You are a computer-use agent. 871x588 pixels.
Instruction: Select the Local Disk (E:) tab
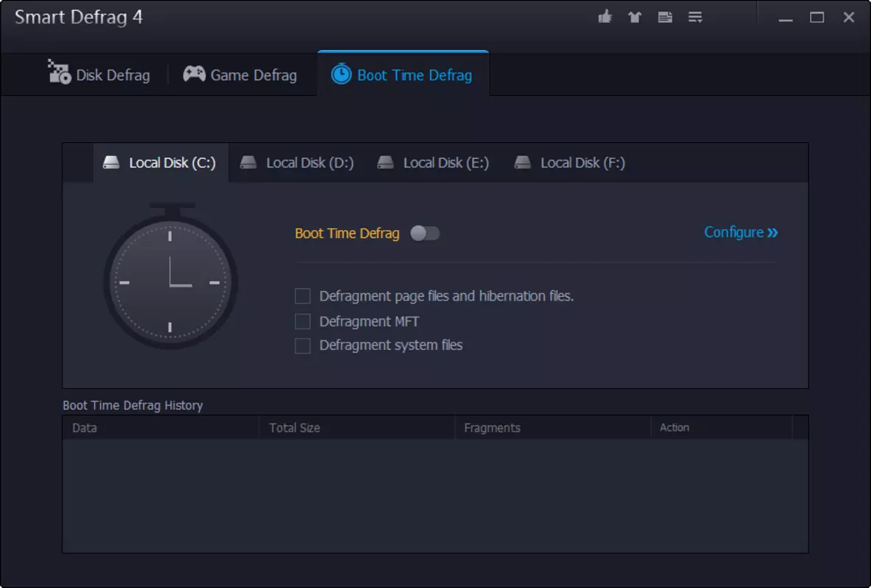[433, 162]
